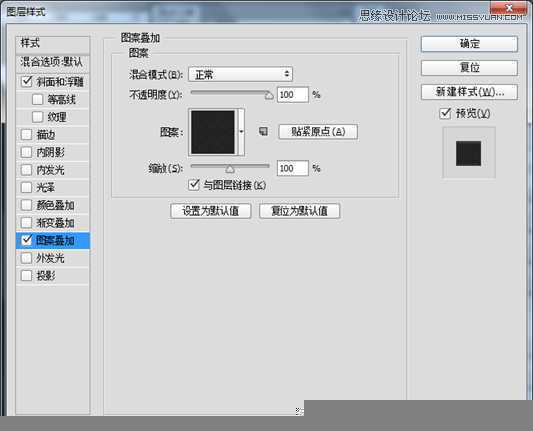Uncheck the 斜面和浮雕 checkbox
Screen dimensions: 533x431
coord(27,82)
